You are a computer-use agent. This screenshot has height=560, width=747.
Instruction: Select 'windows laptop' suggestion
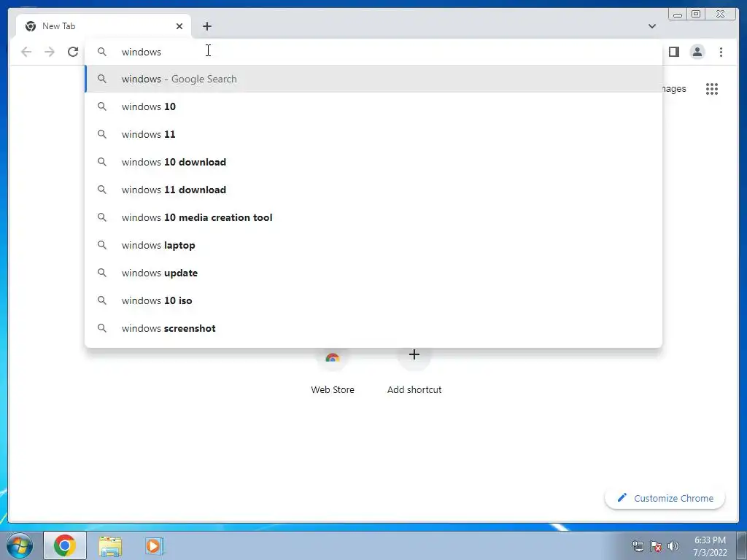tap(373, 245)
